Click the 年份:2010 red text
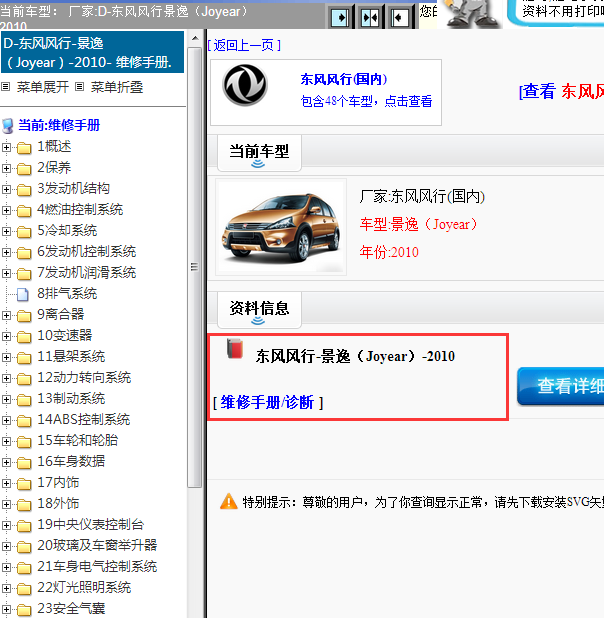Screen dimensions: 604x618 [x=389, y=252]
